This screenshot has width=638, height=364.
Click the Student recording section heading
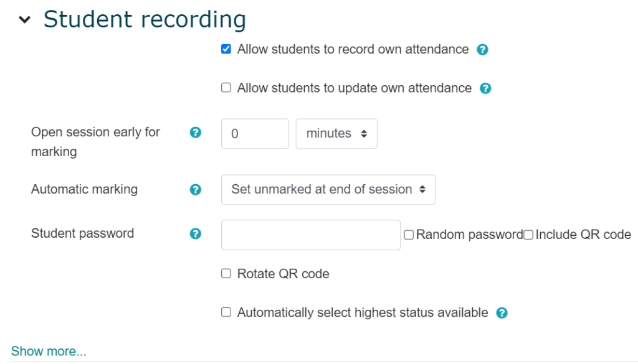coord(145,20)
